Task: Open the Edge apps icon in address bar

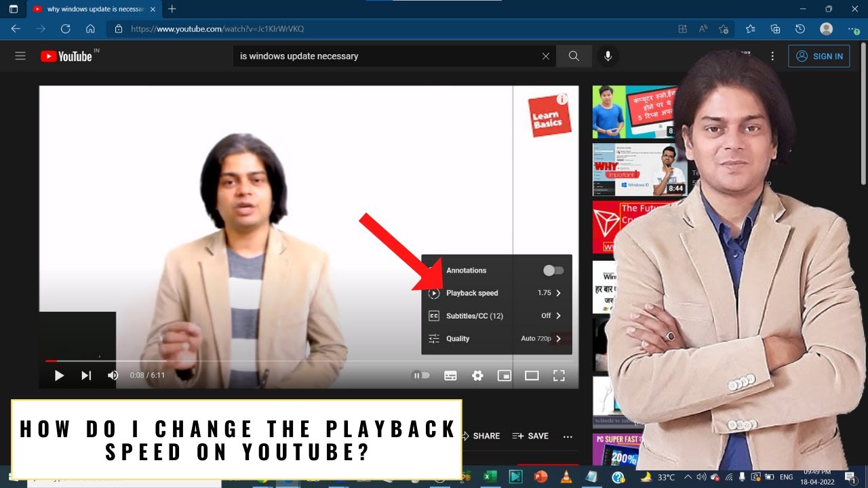Action: pos(683,29)
